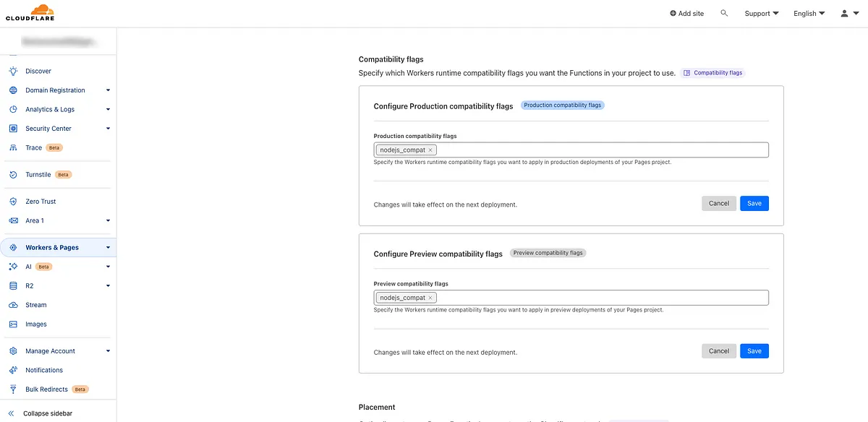The height and width of the screenshot is (422, 868).
Task: Open the Compatibility flags documentation link
Action: pos(712,73)
